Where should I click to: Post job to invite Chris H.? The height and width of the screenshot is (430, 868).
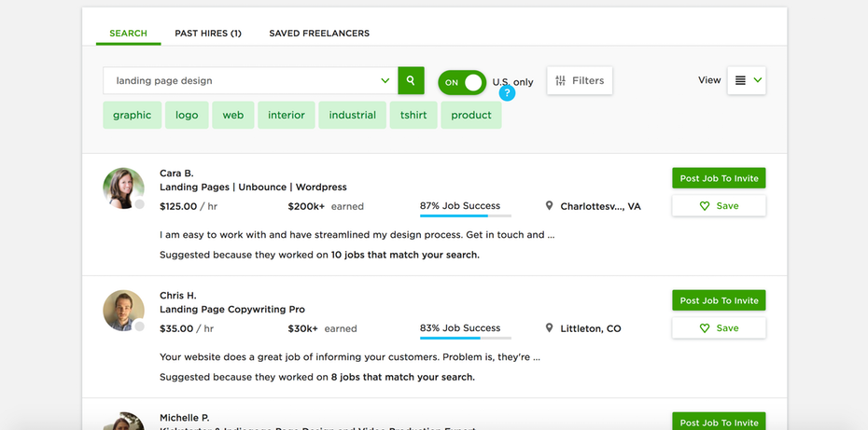[719, 300]
